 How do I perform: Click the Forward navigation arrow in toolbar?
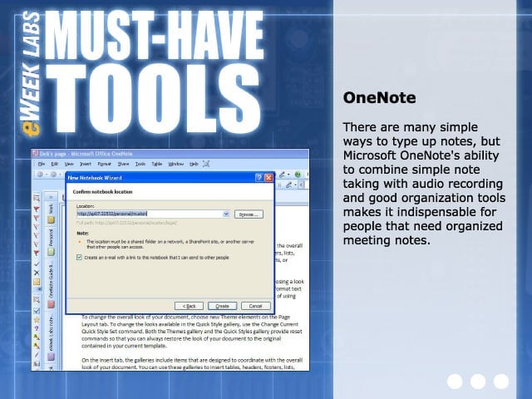coord(53,175)
